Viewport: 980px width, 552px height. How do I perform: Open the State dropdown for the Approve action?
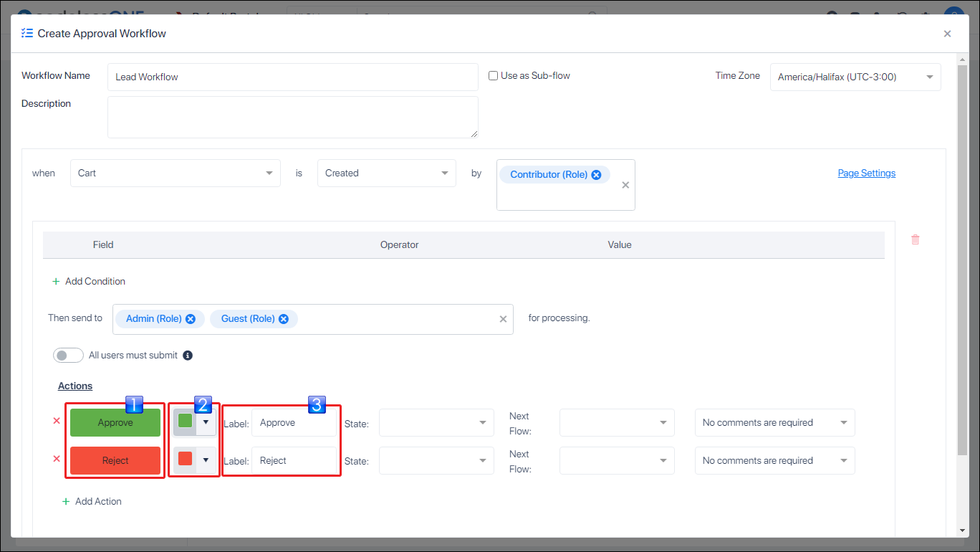coord(484,422)
